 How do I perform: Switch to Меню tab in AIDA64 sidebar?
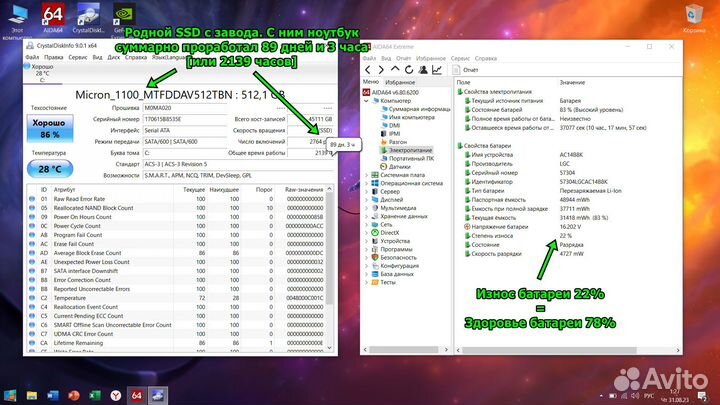(371, 82)
